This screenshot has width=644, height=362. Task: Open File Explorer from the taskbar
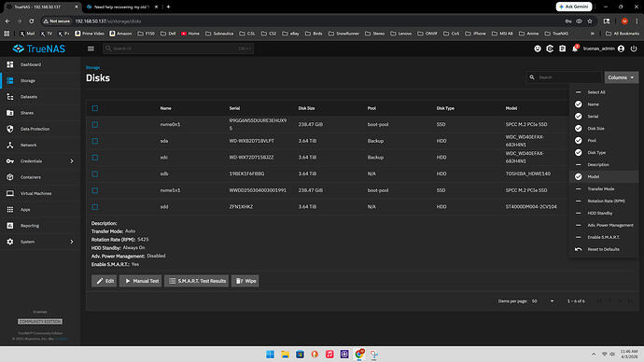[285, 355]
